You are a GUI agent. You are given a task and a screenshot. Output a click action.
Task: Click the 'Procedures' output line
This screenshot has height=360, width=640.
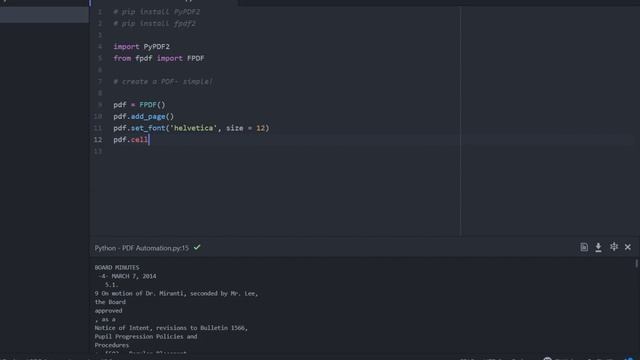click(111, 345)
